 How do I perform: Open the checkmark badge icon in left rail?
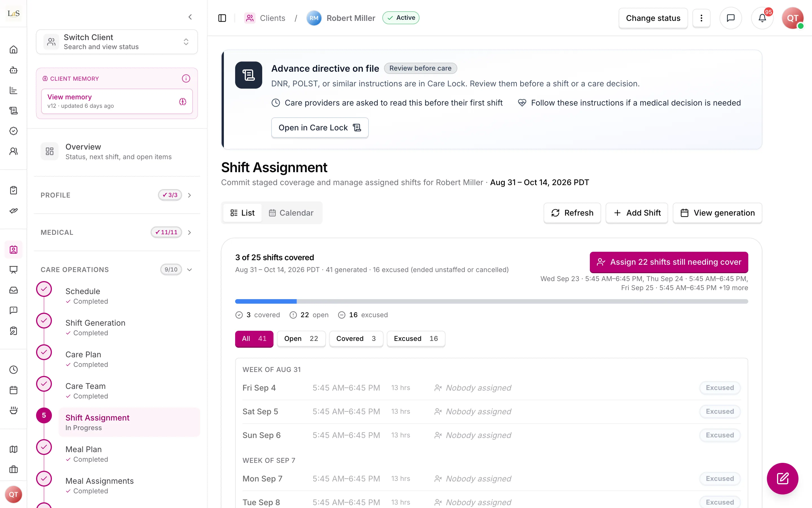(x=14, y=131)
